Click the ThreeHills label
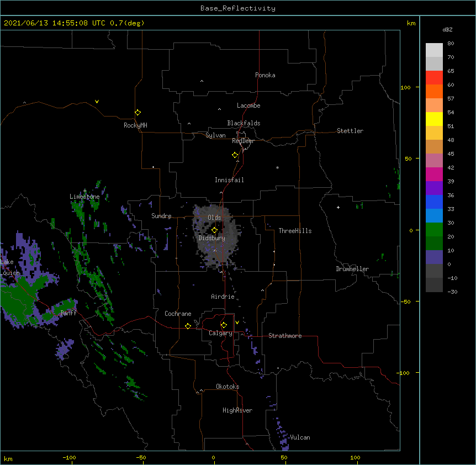Viewport: 476px width, 465px height. [x=295, y=231]
